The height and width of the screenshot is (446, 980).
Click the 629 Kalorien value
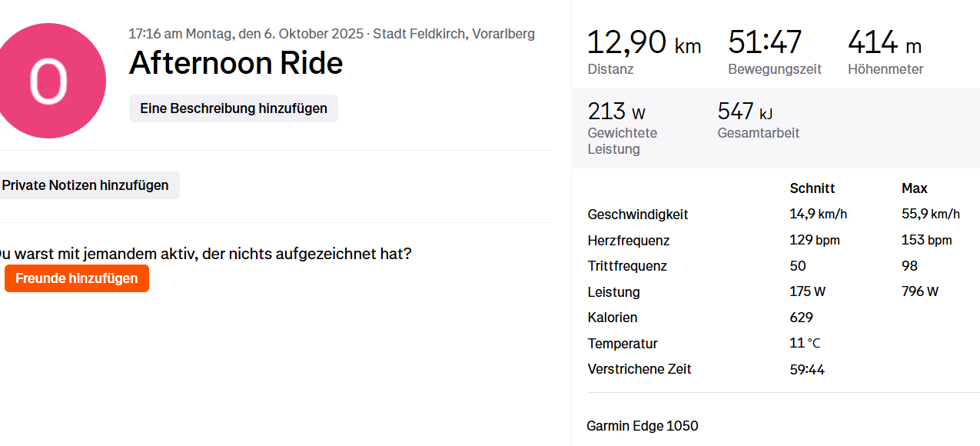[801, 318]
